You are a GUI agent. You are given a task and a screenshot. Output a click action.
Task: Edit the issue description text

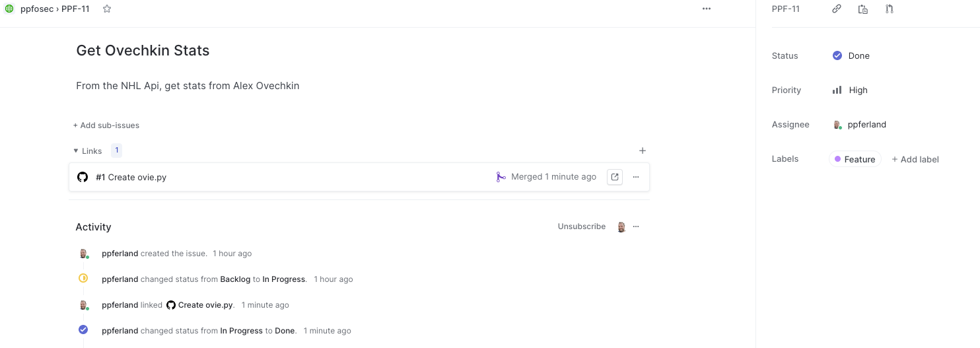pyautogui.click(x=188, y=86)
